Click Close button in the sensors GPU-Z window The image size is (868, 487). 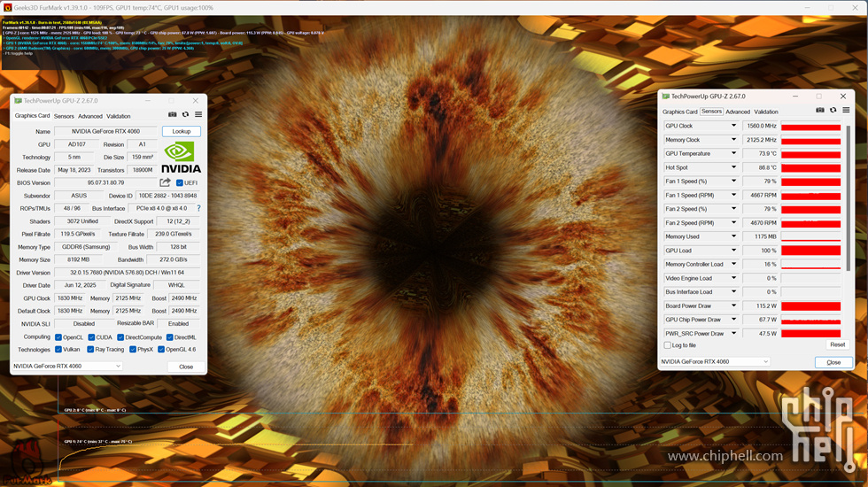[x=833, y=362]
